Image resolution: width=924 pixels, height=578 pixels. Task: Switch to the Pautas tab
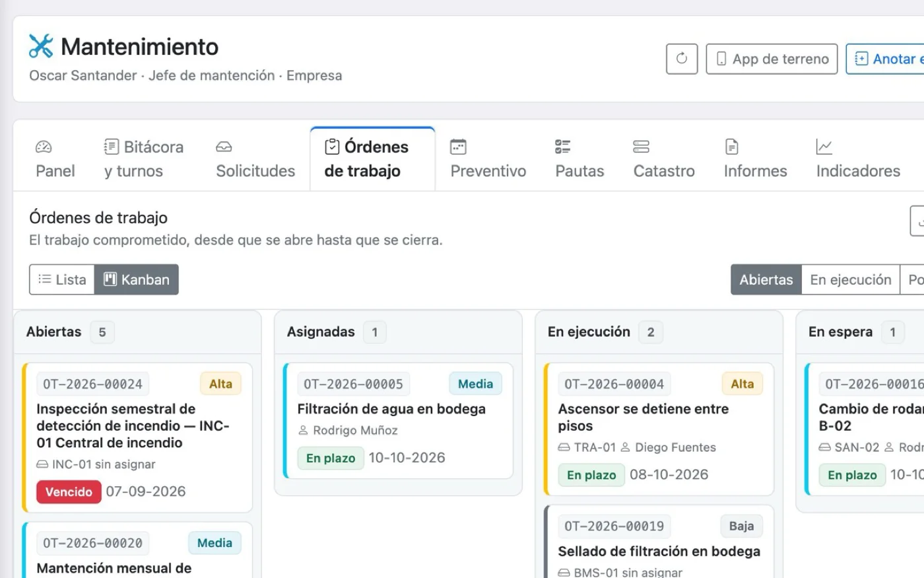tap(579, 159)
